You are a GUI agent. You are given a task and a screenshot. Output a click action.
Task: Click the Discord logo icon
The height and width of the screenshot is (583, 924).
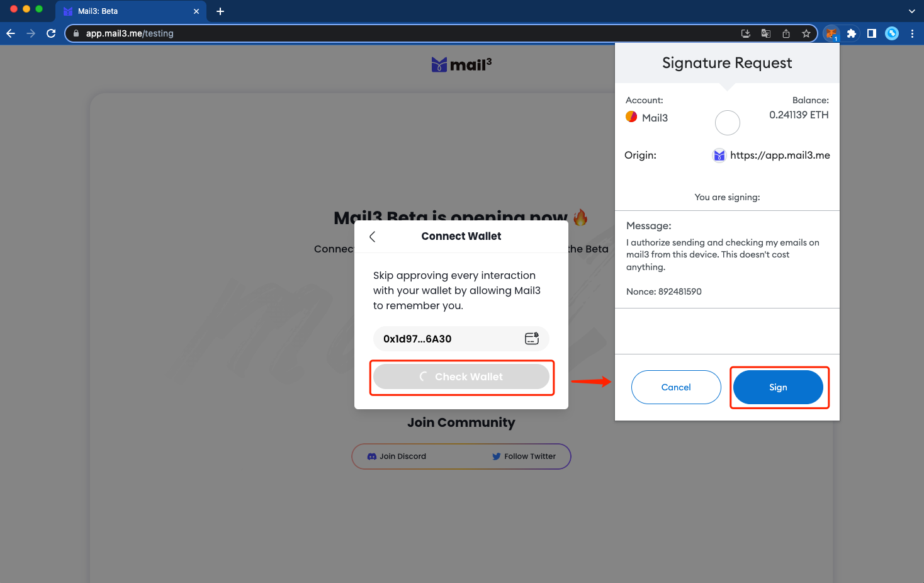tap(372, 456)
